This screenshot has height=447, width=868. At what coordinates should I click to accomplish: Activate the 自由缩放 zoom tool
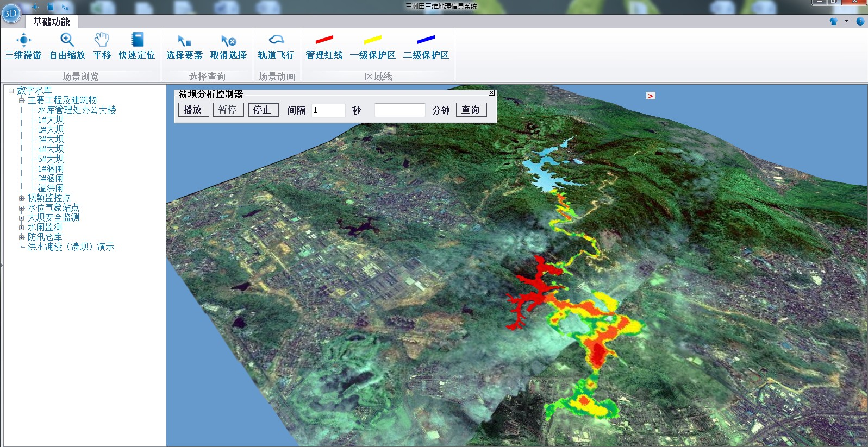coord(67,46)
